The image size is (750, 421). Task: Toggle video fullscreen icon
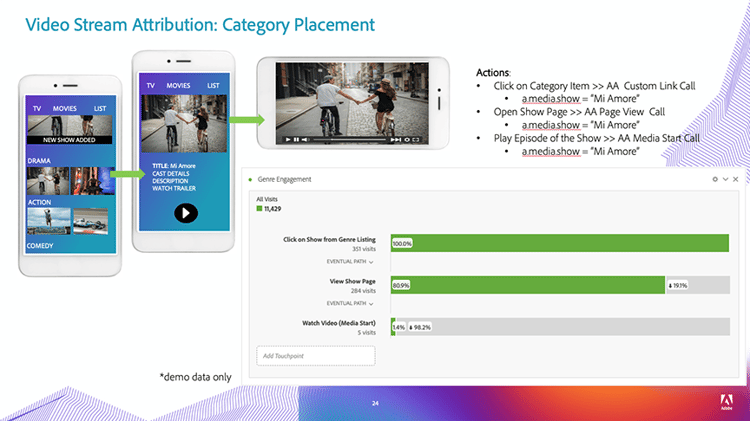416,140
